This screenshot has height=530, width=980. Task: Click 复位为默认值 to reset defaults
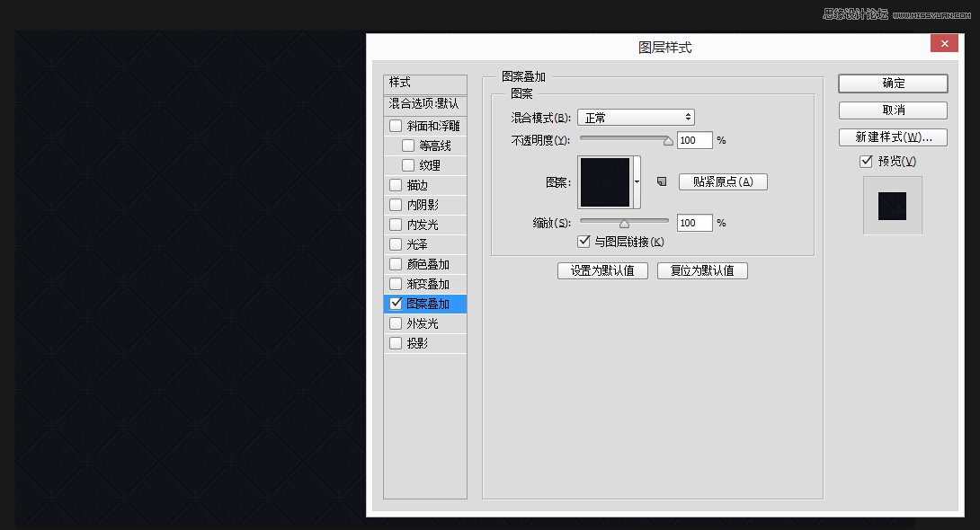tap(702, 270)
